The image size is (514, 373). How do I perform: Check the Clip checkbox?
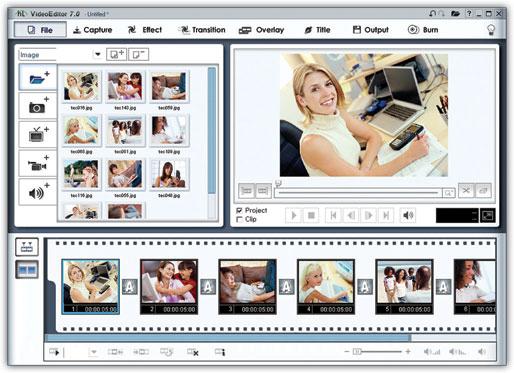click(x=239, y=219)
